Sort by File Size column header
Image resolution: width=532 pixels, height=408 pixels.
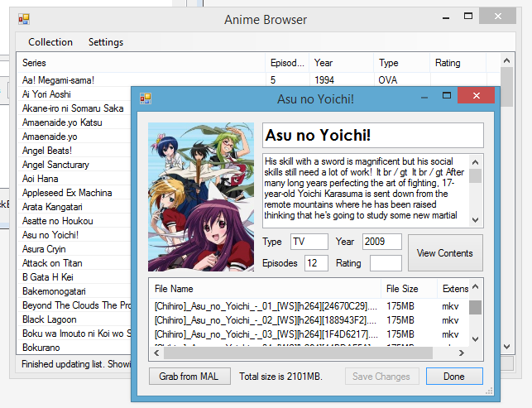[409, 289]
